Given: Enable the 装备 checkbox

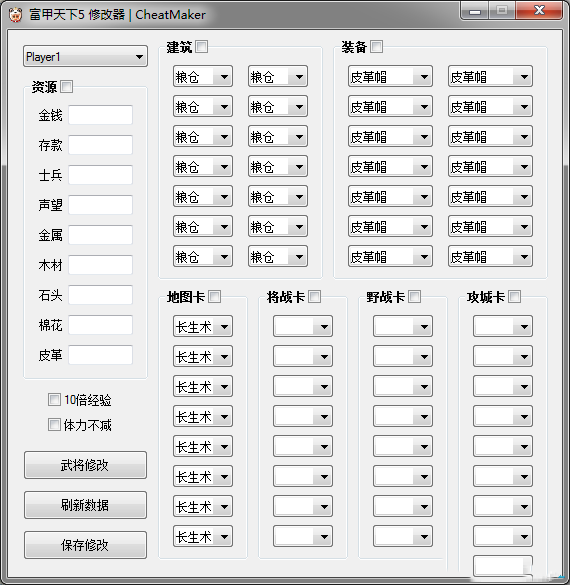Looking at the screenshot, I should [x=377, y=47].
